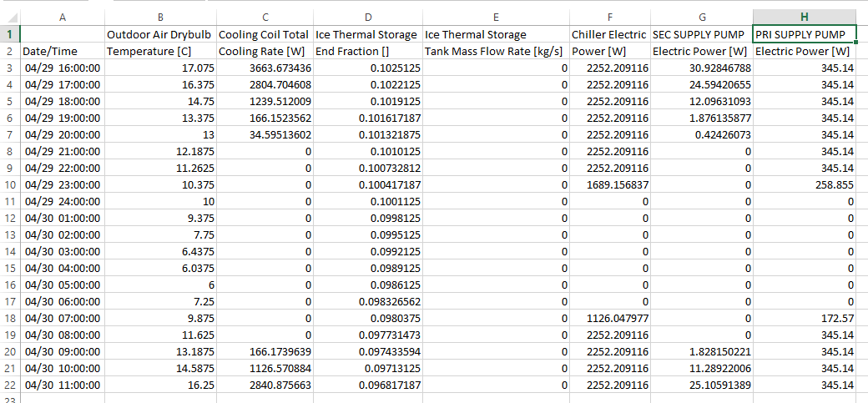Click end fraction value 0.096817187
Screen dimensions: 868x403
[x=368, y=385]
